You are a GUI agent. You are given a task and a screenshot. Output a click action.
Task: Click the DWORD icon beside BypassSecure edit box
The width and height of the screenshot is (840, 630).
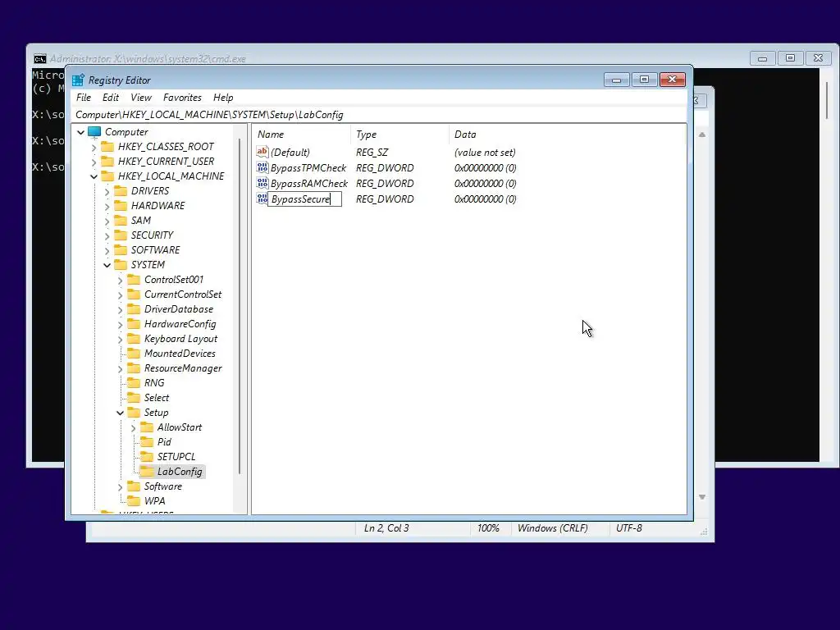262,199
